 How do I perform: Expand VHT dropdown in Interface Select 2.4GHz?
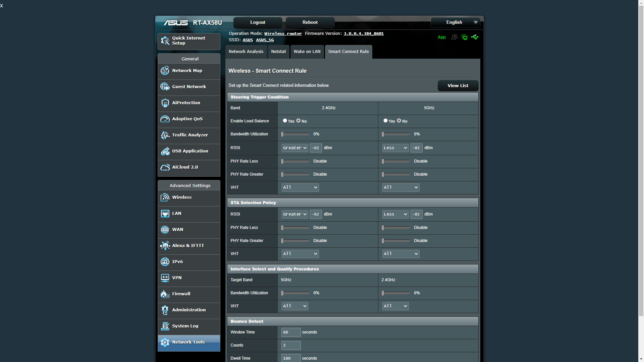click(394, 306)
